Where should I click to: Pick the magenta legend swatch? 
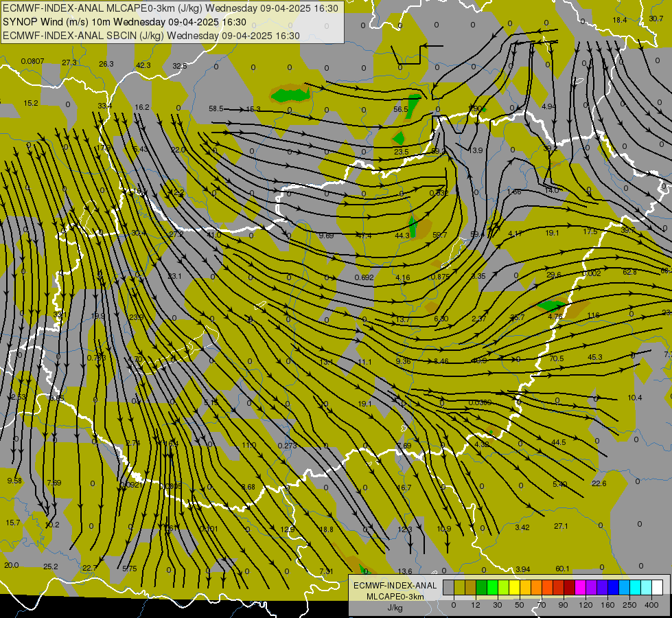(581, 587)
